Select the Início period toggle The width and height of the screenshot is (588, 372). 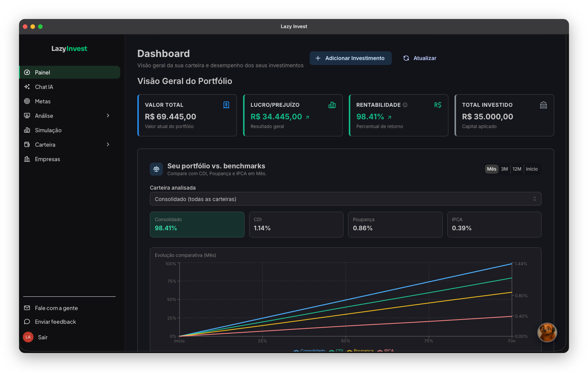point(532,169)
